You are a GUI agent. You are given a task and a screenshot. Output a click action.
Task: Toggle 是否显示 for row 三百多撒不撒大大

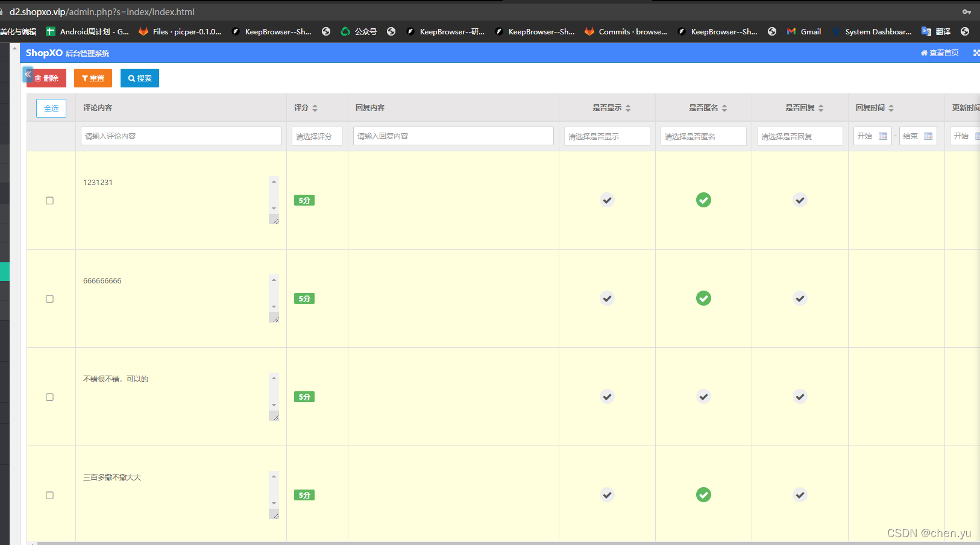tap(607, 495)
